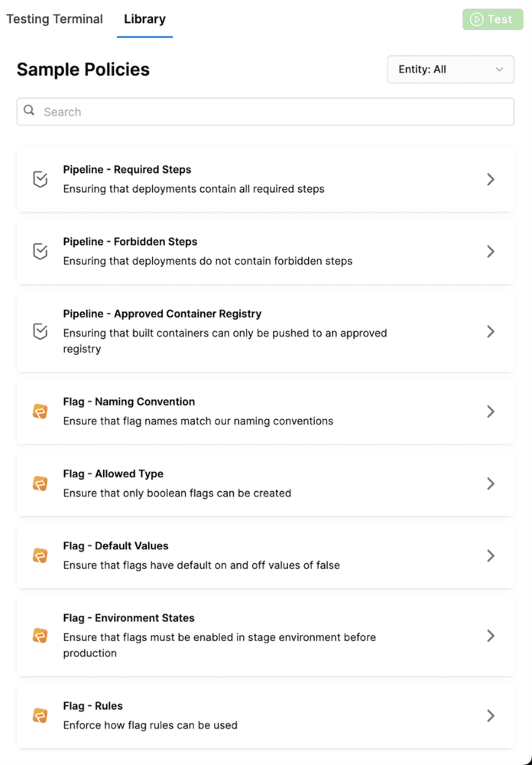Click into the Search policies field

click(275, 112)
